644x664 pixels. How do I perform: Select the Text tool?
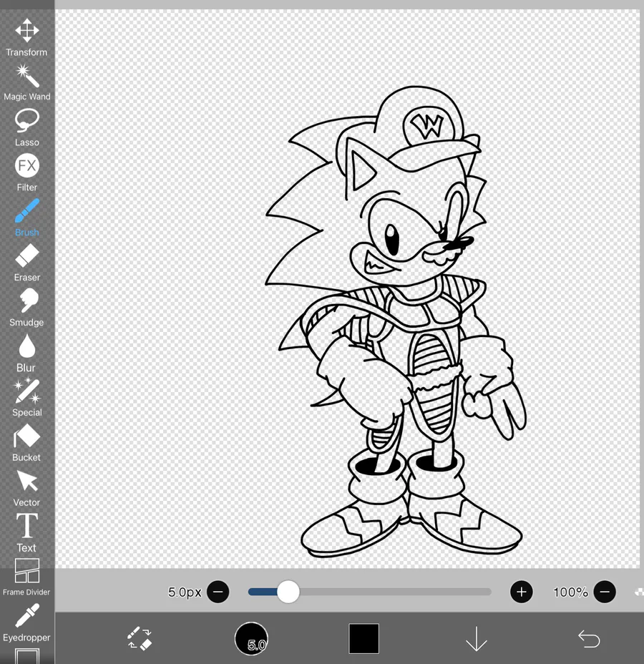click(26, 533)
